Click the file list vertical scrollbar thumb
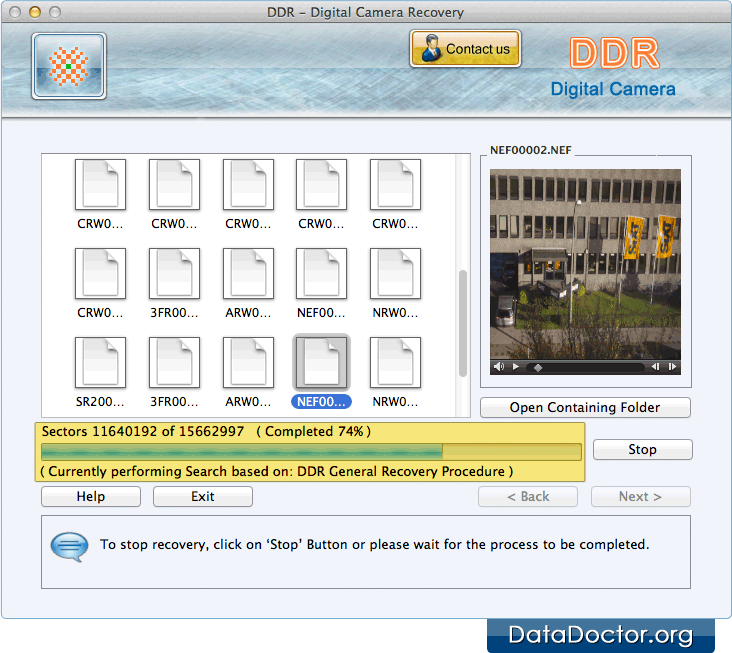This screenshot has width=732, height=653. [463, 323]
